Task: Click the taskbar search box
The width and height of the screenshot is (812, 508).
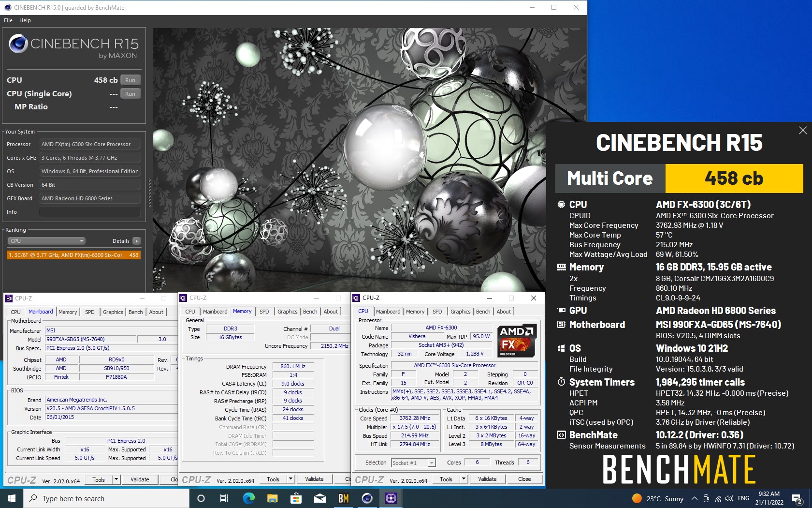Action: click(x=106, y=498)
